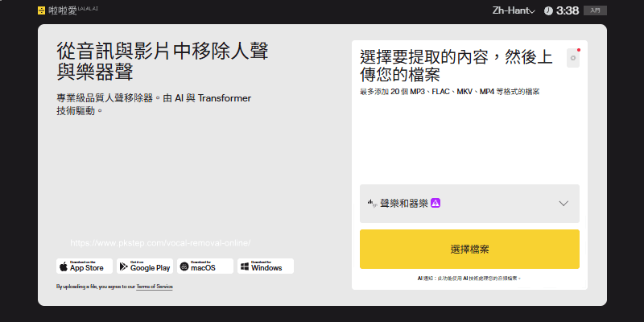
Task: Click the text 最多添加 20 個 MP3、FLAC、MKV、MP4
Action: coord(450,92)
